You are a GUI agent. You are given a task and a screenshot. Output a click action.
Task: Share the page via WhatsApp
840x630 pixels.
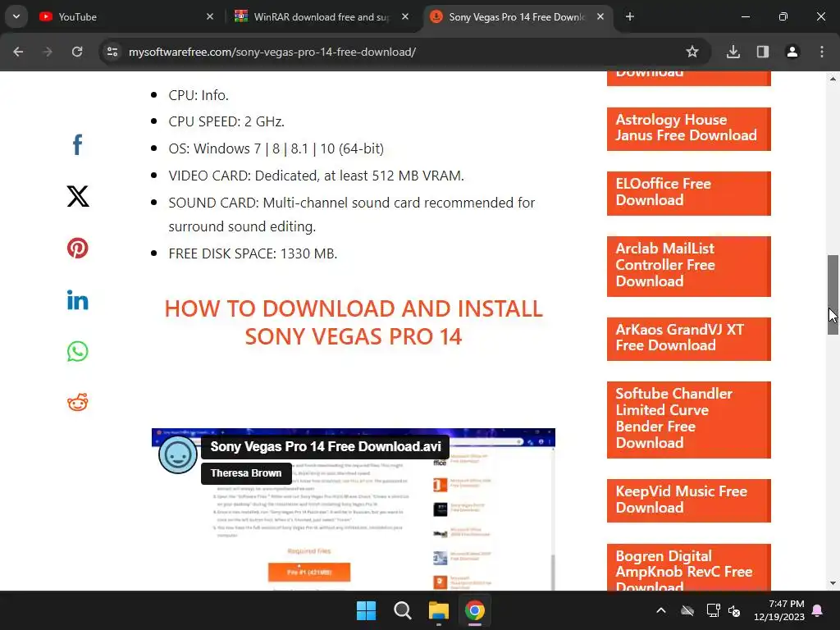coord(78,351)
